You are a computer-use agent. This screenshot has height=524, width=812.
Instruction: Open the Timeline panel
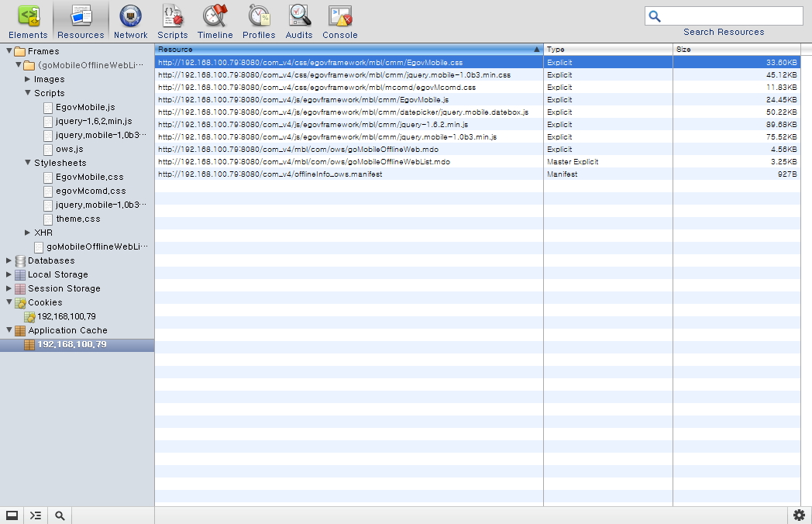click(x=215, y=21)
